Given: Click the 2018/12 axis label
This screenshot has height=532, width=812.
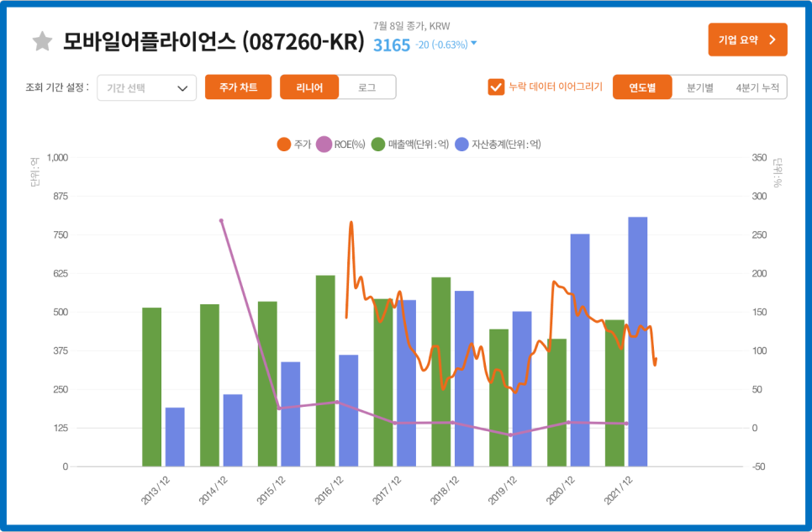Looking at the screenshot, I should pos(445,490).
